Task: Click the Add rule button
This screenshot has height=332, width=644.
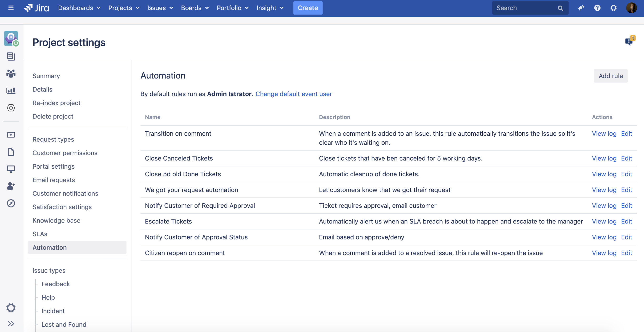Action: pos(610,76)
